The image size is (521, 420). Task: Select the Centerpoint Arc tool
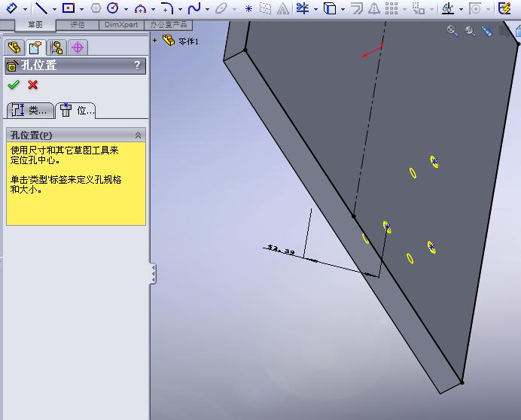pos(140,8)
